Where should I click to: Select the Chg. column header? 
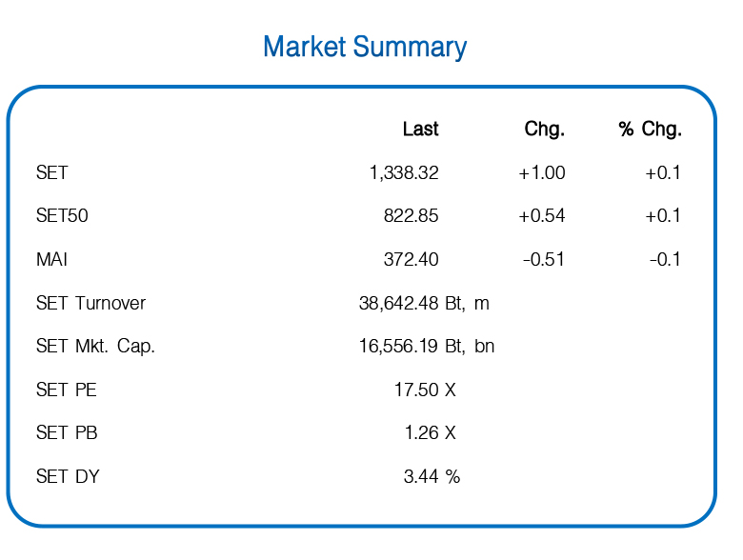click(545, 129)
